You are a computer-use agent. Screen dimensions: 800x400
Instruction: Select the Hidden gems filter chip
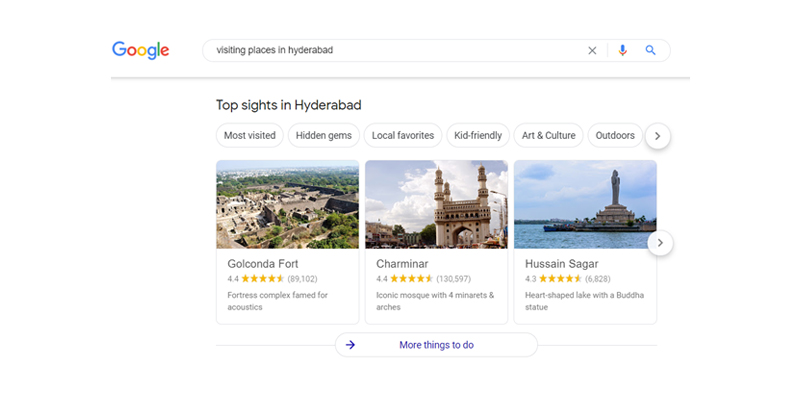click(323, 135)
